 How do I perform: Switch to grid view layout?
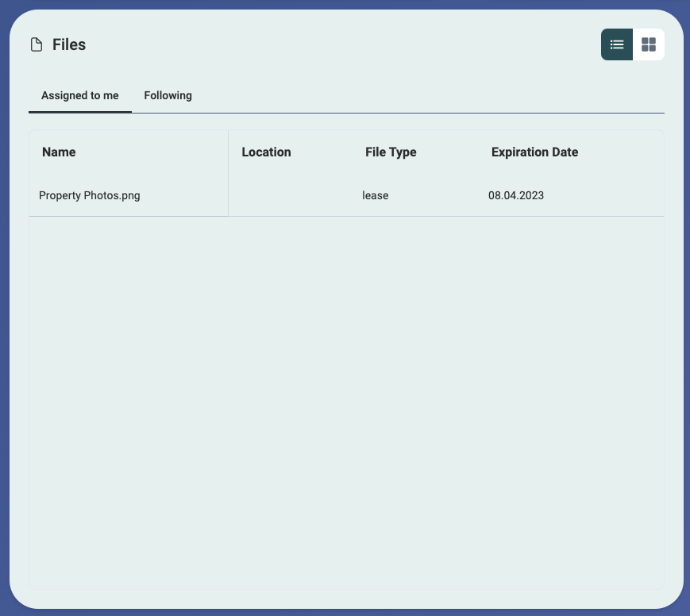(649, 44)
